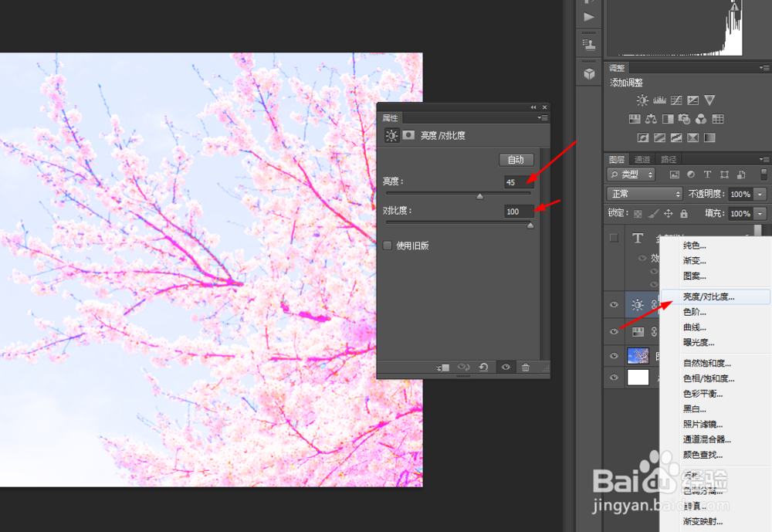The image size is (772, 532).
Task: Add a Selective Color adjustment icon
Action: point(692,138)
